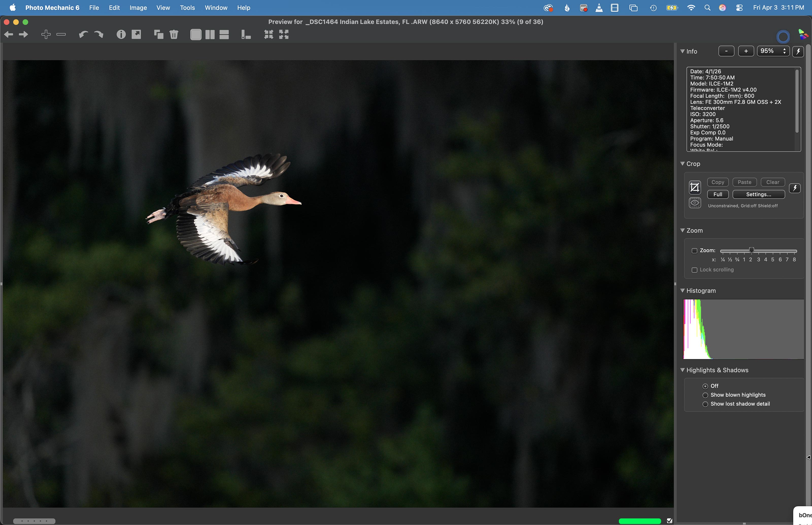Click the crop Settings... button

758,194
